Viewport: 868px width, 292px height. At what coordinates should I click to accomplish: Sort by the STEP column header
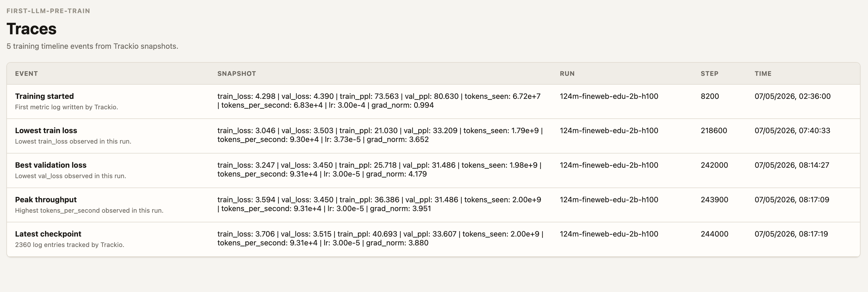tap(709, 73)
